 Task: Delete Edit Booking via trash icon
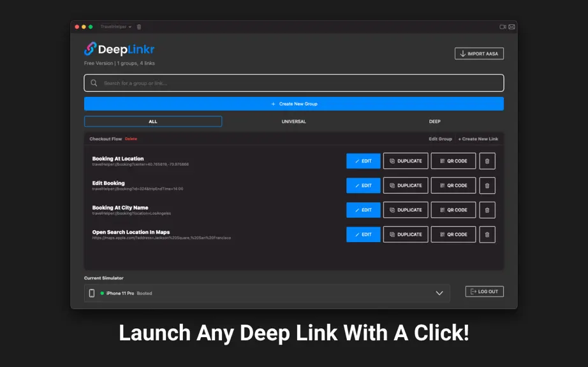pyautogui.click(x=487, y=185)
